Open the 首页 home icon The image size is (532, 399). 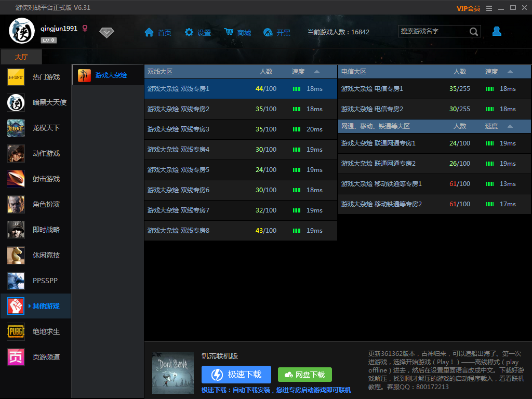coord(149,32)
